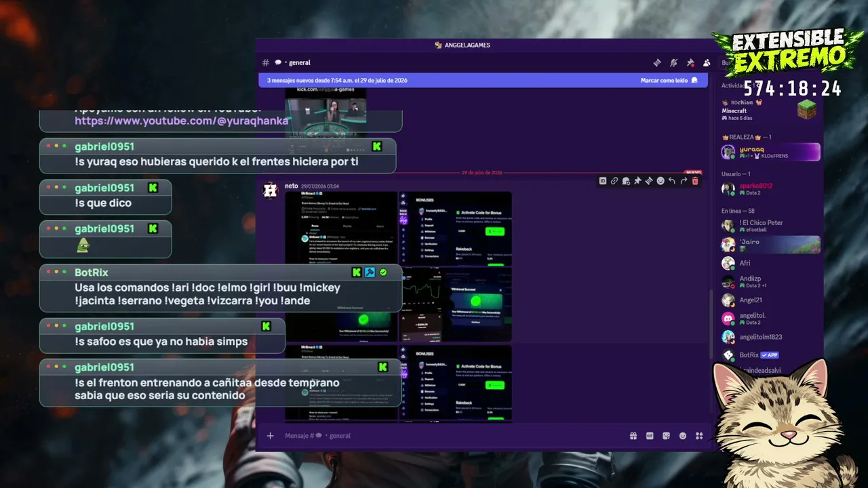The height and width of the screenshot is (488, 868).
Task: Create thread from neto's message
Action: point(649,181)
